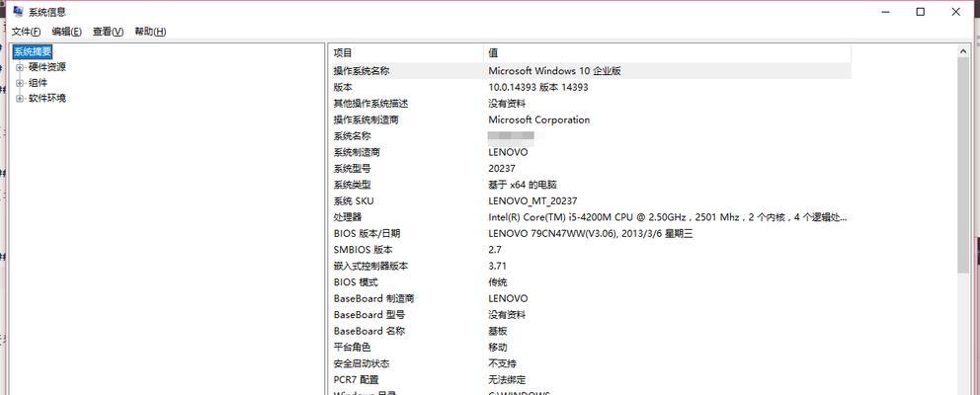The width and height of the screenshot is (980, 395).
Task: Click the 值 column header
Action: [668, 53]
